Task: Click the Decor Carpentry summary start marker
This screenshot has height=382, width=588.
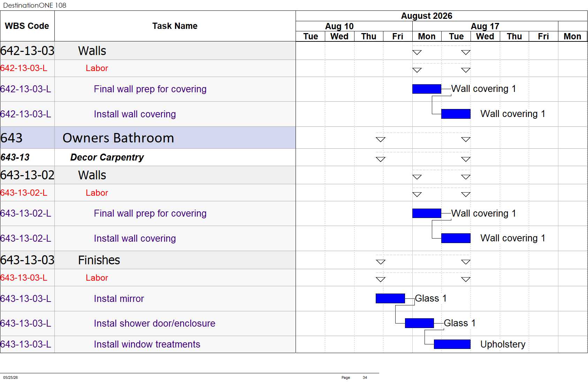Action: point(381,159)
